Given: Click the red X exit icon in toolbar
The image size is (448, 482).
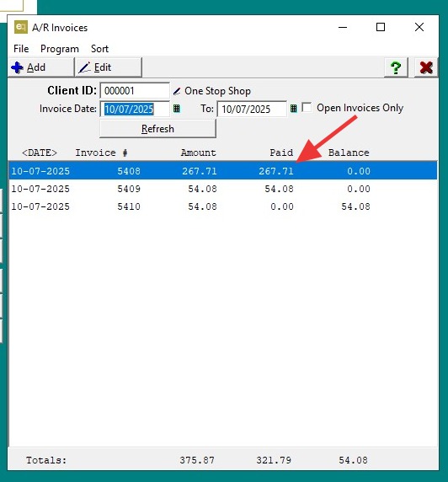Looking at the screenshot, I should tap(426, 67).
